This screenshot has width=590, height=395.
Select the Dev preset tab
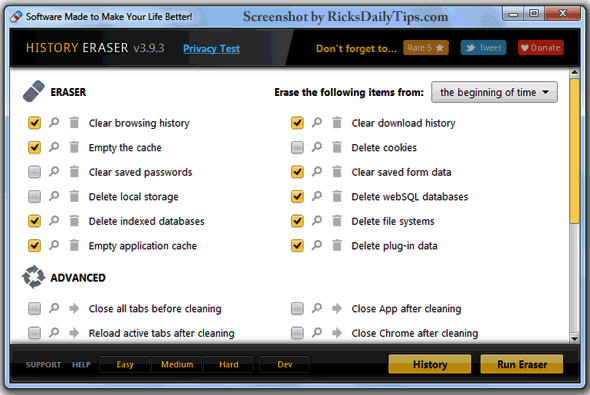[284, 364]
